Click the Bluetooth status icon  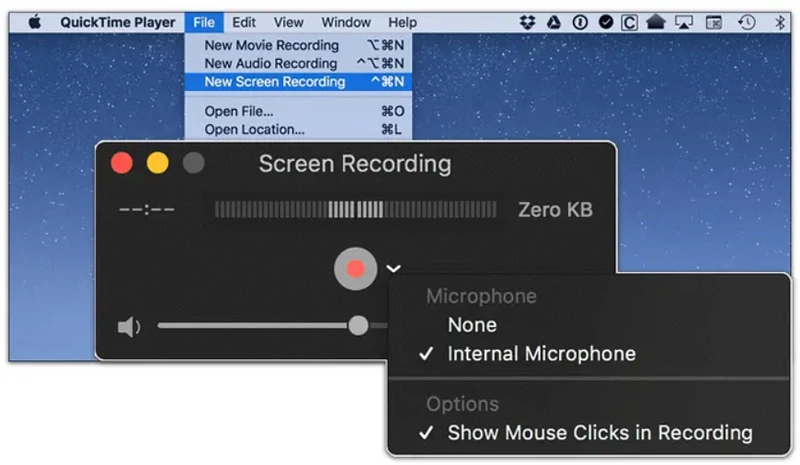(x=780, y=22)
